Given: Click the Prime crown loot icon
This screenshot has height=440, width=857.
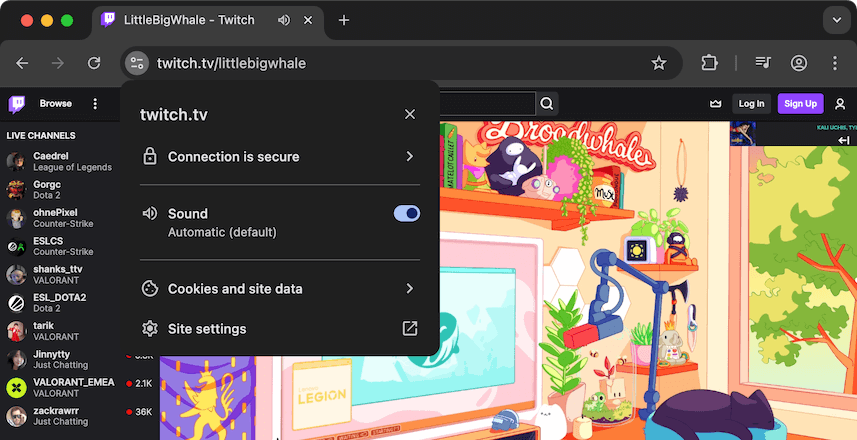Looking at the screenshot, I should pos(715,104).
